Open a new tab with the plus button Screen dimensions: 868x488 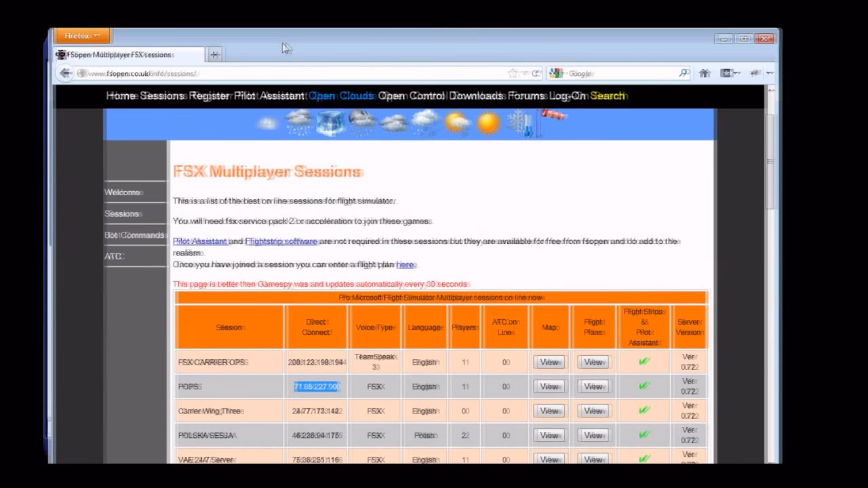214,54
